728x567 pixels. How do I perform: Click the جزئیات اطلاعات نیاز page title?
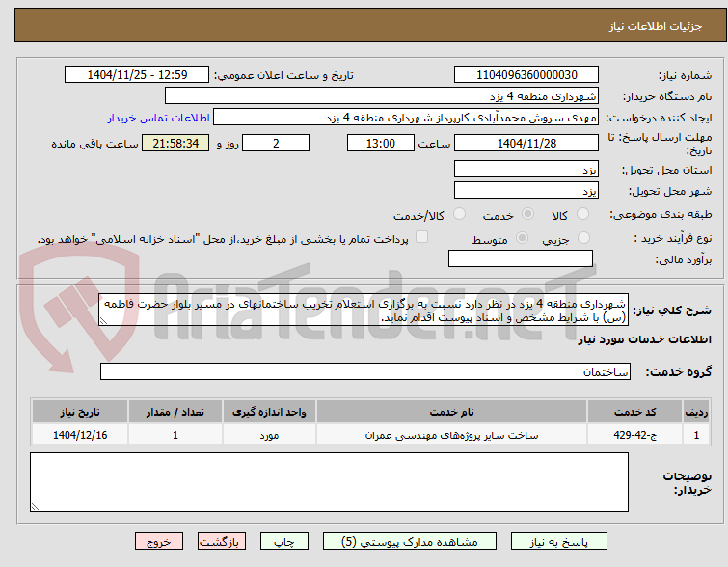tap(656, 26)
